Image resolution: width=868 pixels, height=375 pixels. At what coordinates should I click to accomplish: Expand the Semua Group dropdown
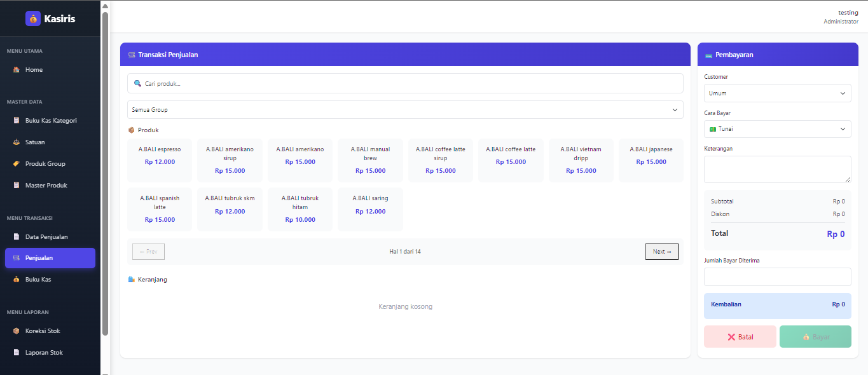coord(405,110)
